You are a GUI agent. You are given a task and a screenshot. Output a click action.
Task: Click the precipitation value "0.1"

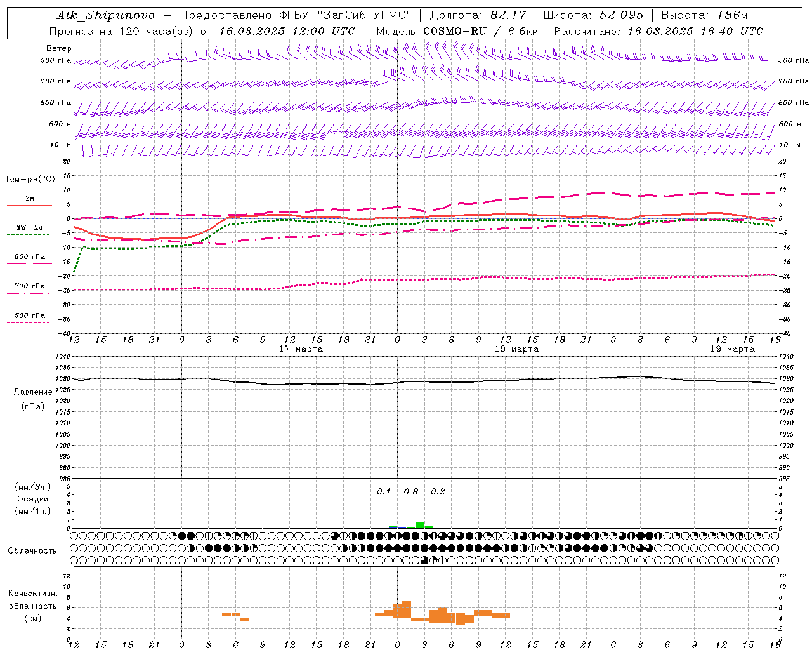point(384,492)
